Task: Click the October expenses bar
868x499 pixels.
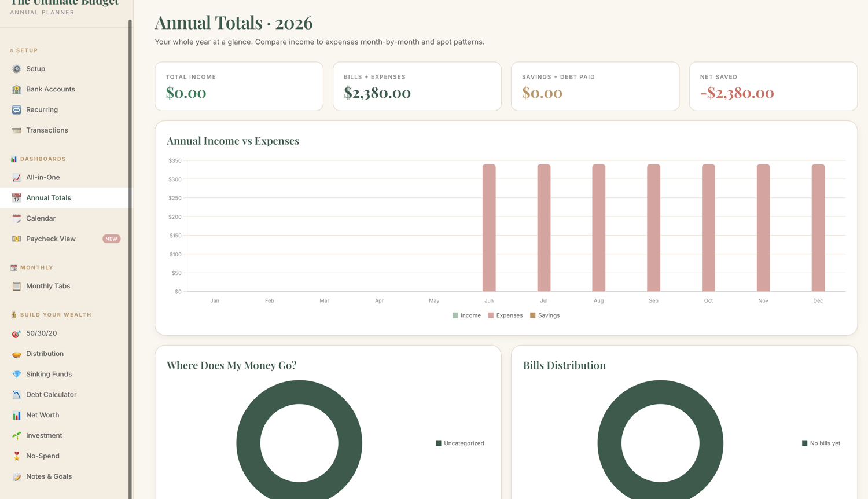Action: 708,228
